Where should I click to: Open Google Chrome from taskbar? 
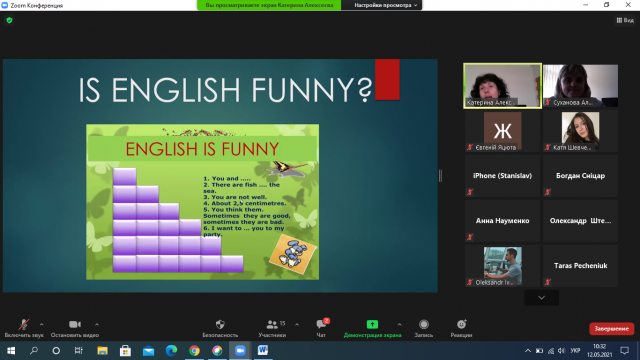click(x=194, y=351)
